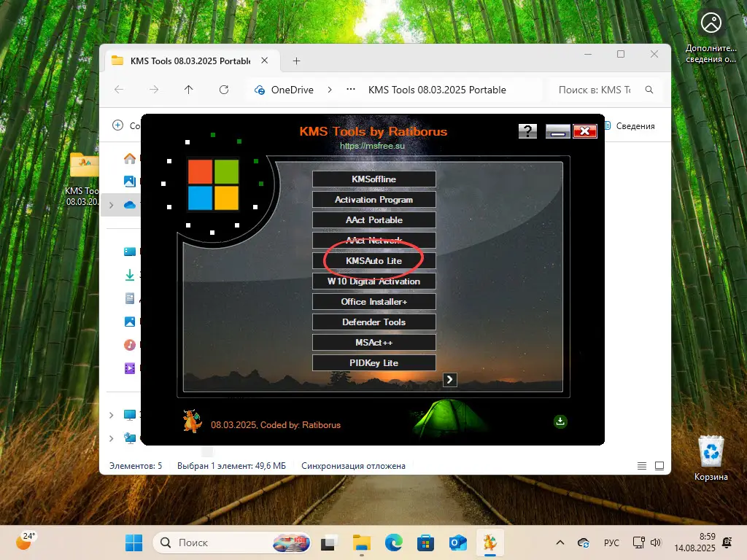Click the Microsoft Store taskbar icon
Viewport: 747px width, 560px height.
click(425, 542)
